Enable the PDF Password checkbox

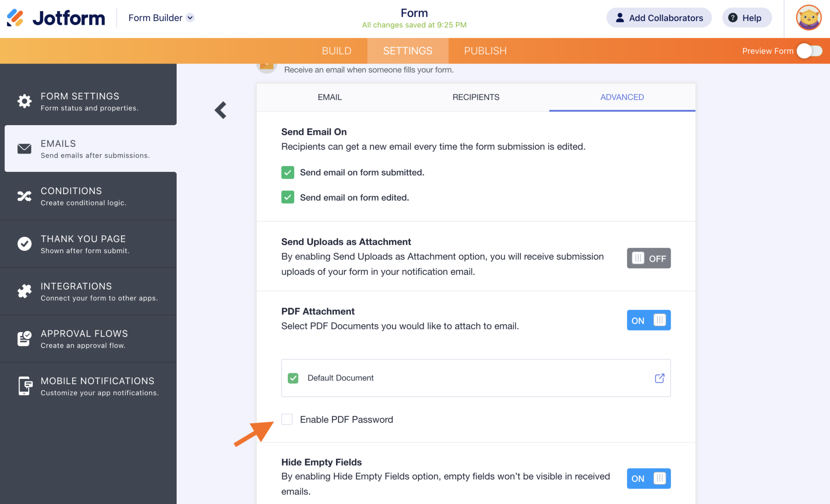pyautogui.click(x=287, y=419)
